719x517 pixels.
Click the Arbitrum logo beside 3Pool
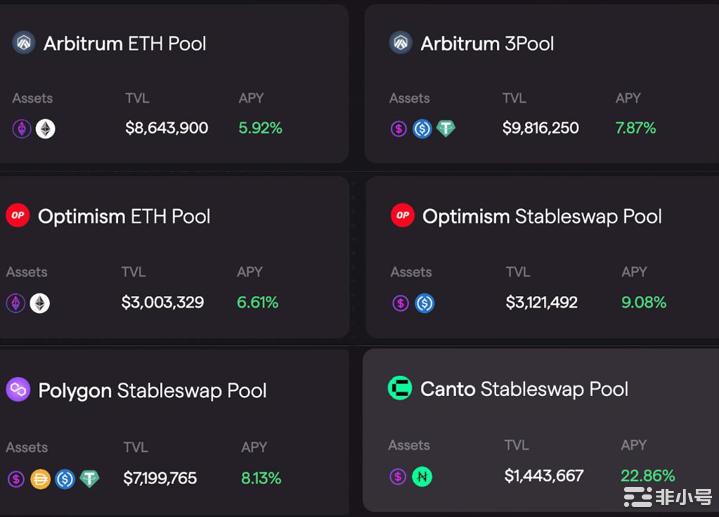[400, 43]
